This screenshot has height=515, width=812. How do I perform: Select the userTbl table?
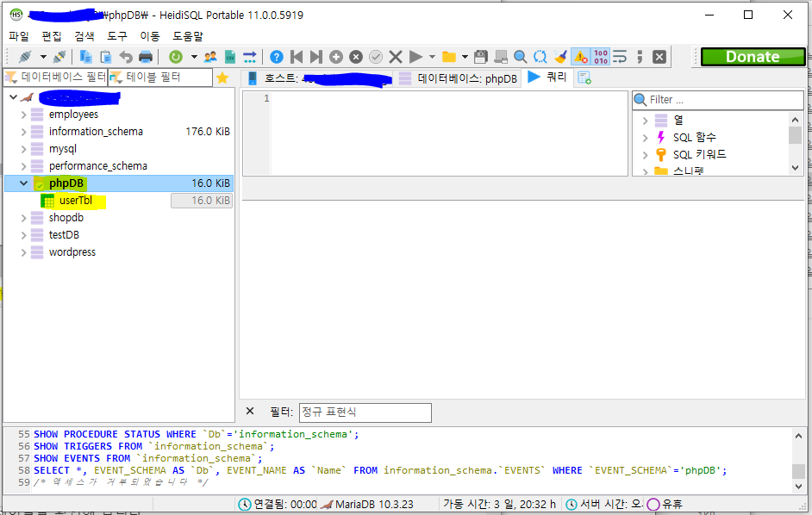[76, 201]
